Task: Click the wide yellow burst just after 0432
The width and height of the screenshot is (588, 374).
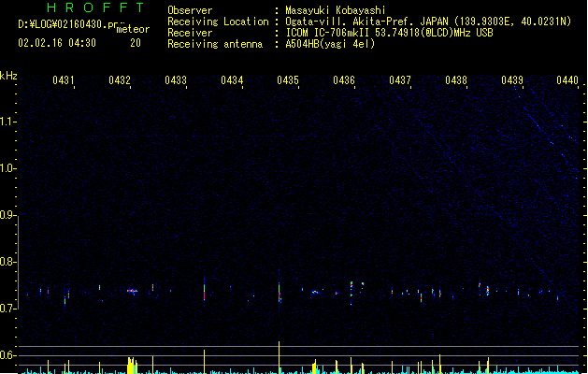Action: point(132,366)
